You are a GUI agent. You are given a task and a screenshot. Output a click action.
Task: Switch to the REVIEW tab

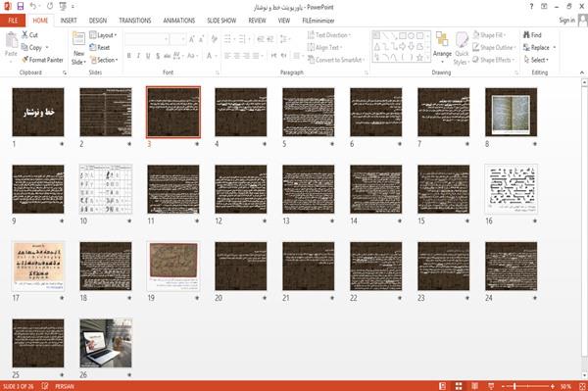click(x=257, y=21)
